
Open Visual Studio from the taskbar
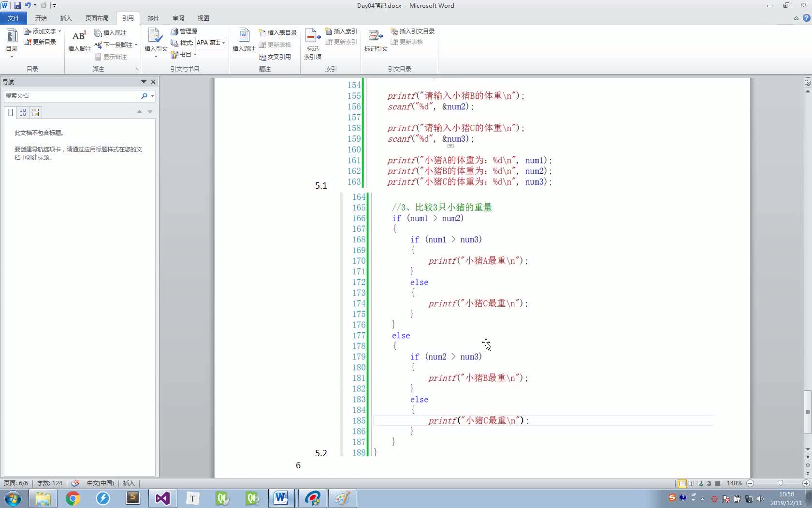point(163,498)
